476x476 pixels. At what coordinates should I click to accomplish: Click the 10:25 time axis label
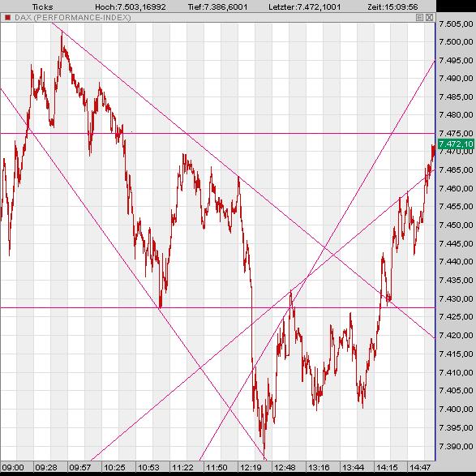pos(114,468)
